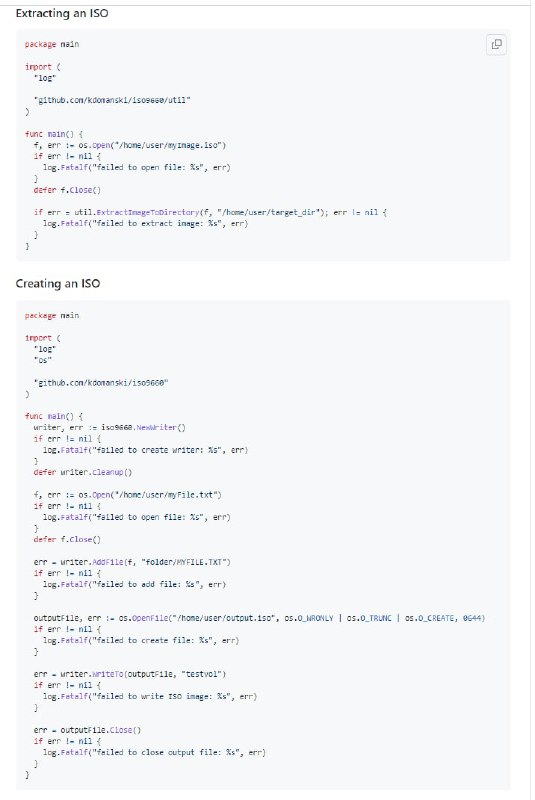Click the writer.WriteTo method call
Viewport: 535px width, 800px height.
[92, 674]
